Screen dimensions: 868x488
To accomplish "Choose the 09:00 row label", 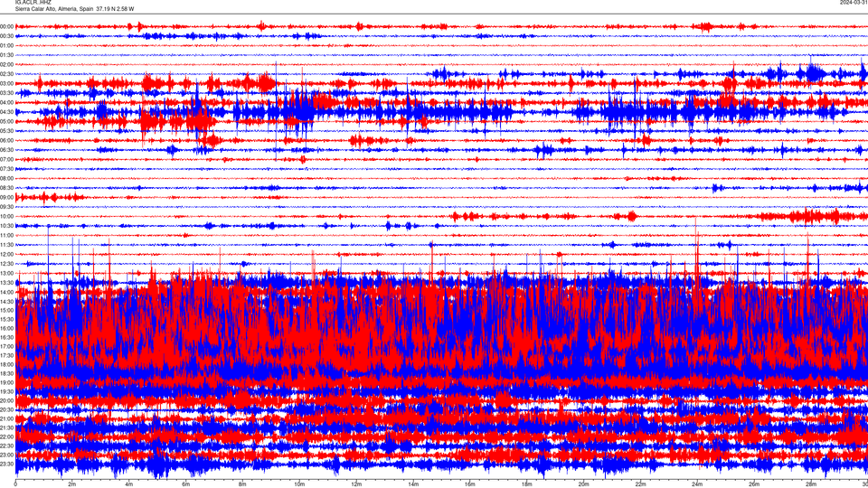I will 7,198.
